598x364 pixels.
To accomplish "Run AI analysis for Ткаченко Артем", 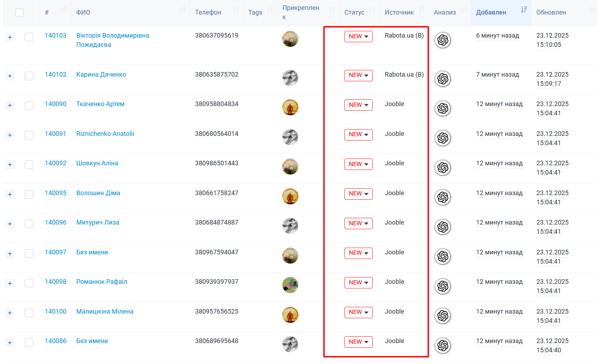I will click(443, 109).
